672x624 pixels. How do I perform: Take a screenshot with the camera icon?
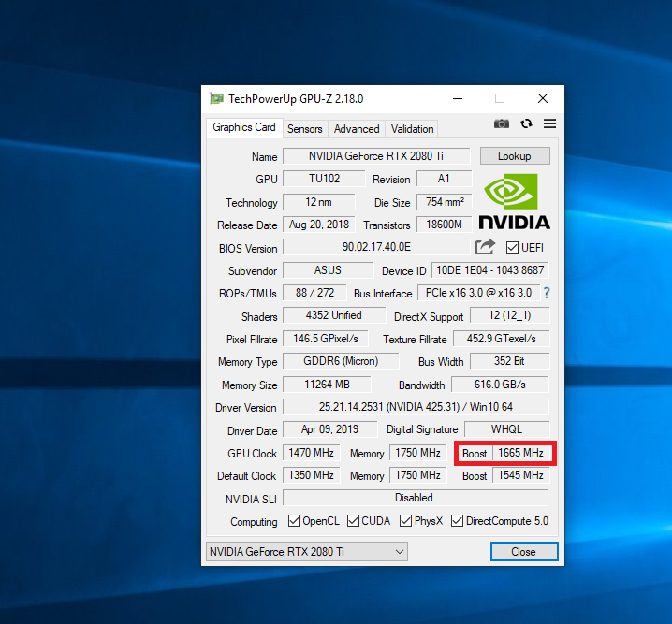502,124
